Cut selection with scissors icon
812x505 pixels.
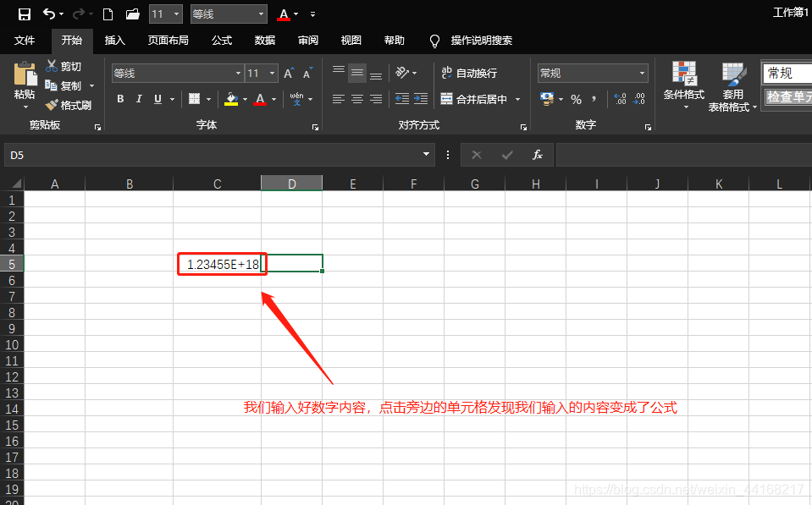[x=52, y=66]
